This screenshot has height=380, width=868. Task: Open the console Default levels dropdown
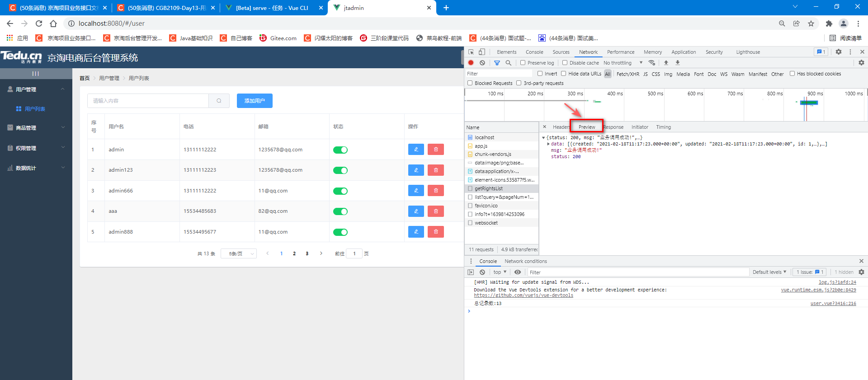point(769,272)
